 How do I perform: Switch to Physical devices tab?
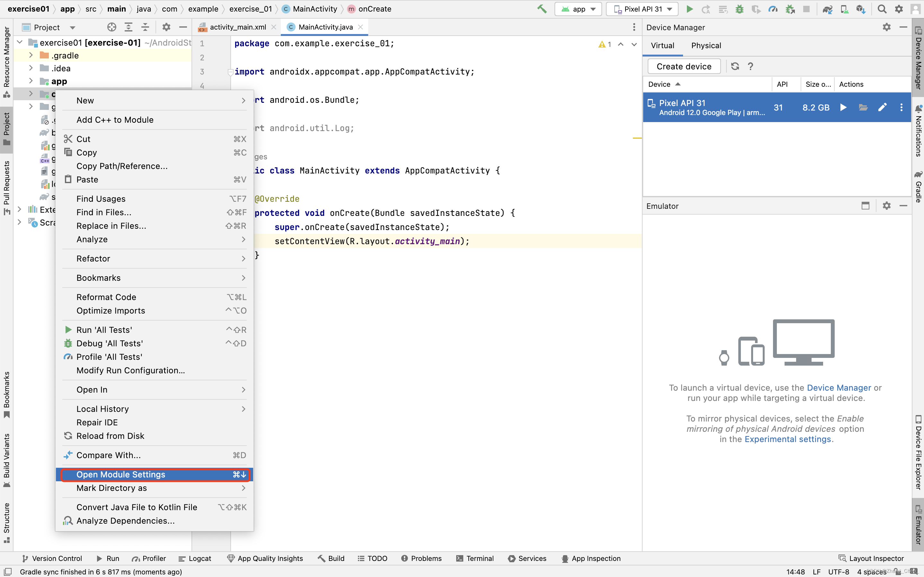click(x=706, y=45)
